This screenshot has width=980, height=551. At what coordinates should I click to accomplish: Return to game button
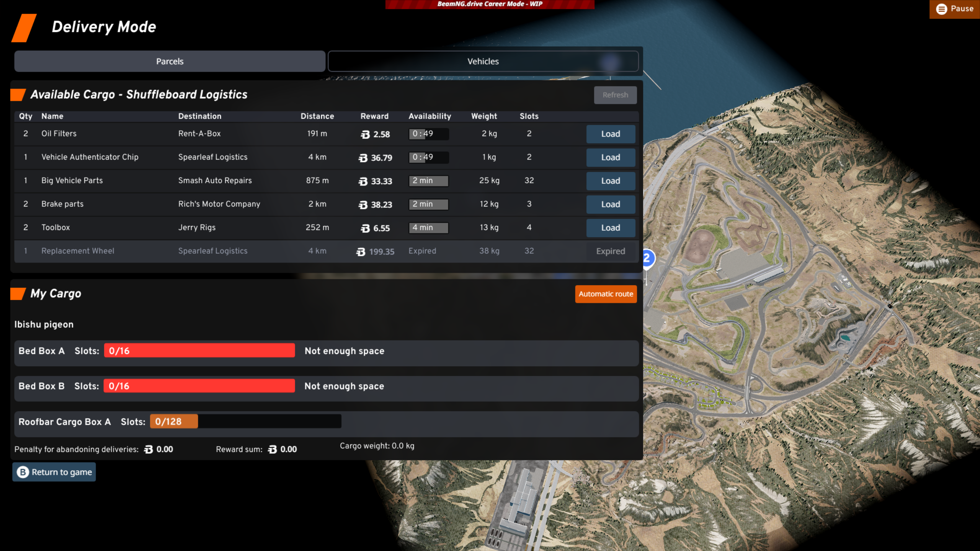coord(54,472)
